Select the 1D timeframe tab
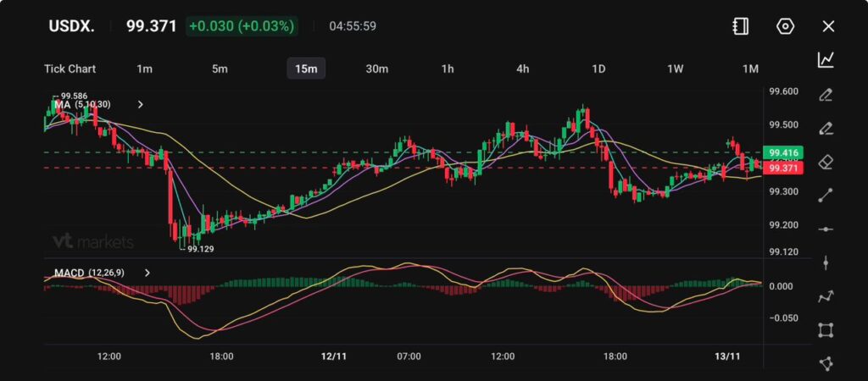Image resolution: width=868 pixels, height=381 pixels. (x=598, y=69)
